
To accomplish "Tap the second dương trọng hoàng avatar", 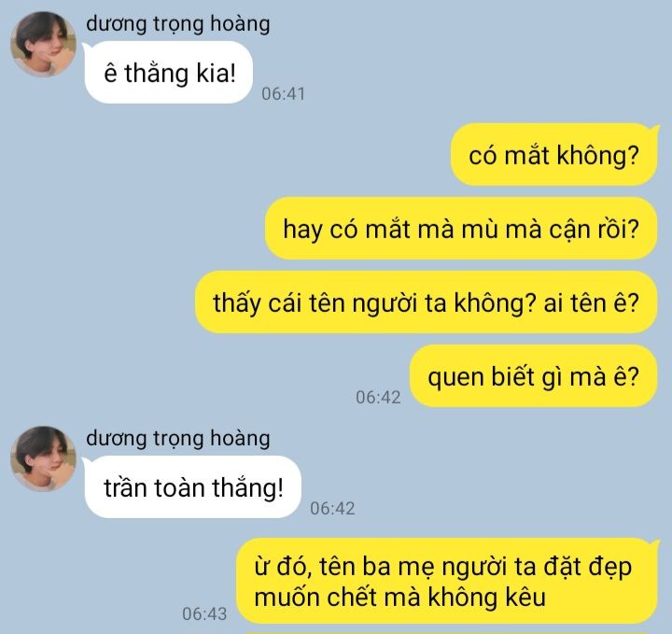I will (43, 458).
